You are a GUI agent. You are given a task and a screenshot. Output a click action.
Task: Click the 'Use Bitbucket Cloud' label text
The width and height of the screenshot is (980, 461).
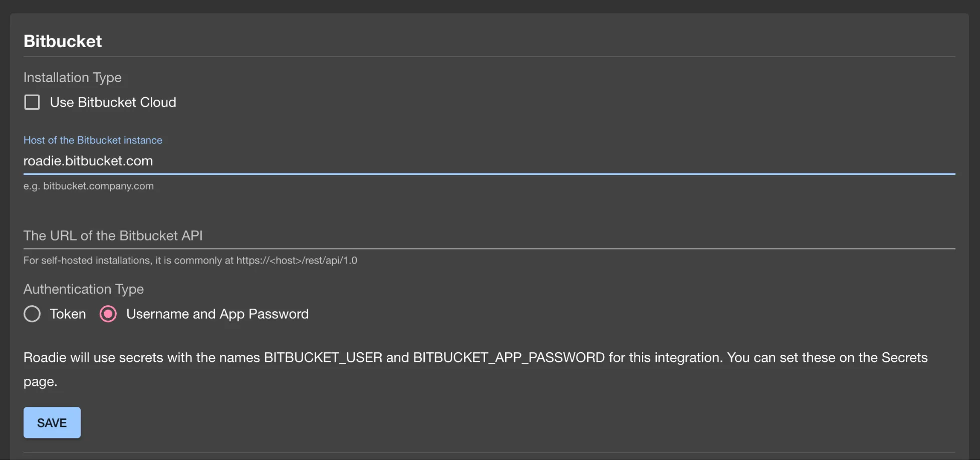pos(113,102)
